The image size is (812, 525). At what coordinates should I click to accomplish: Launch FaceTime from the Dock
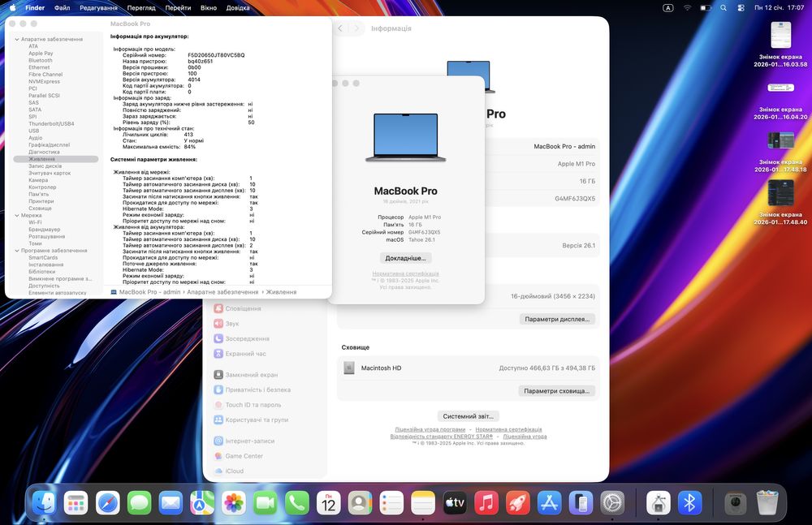[266, 502]
